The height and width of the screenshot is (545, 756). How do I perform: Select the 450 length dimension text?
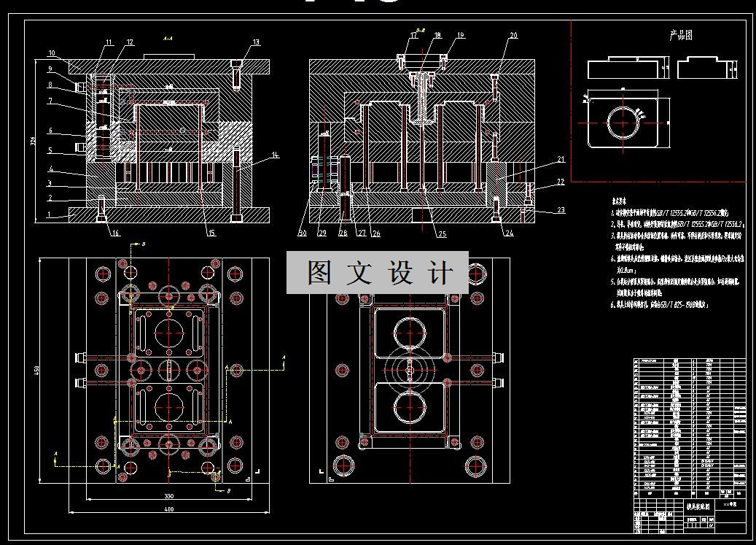click(36, 371)
